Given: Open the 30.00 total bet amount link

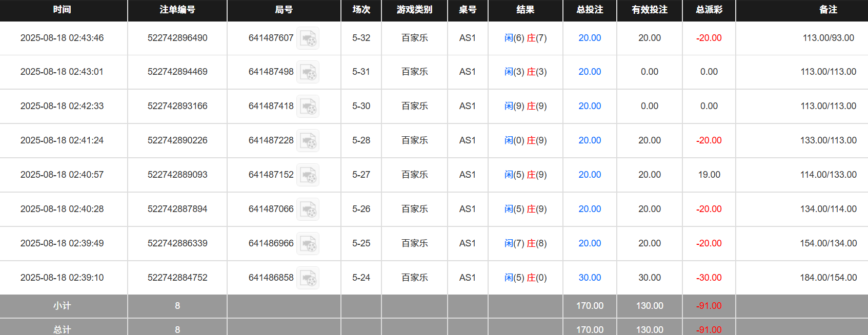Looking at the screenshot, I should point(590,278).
